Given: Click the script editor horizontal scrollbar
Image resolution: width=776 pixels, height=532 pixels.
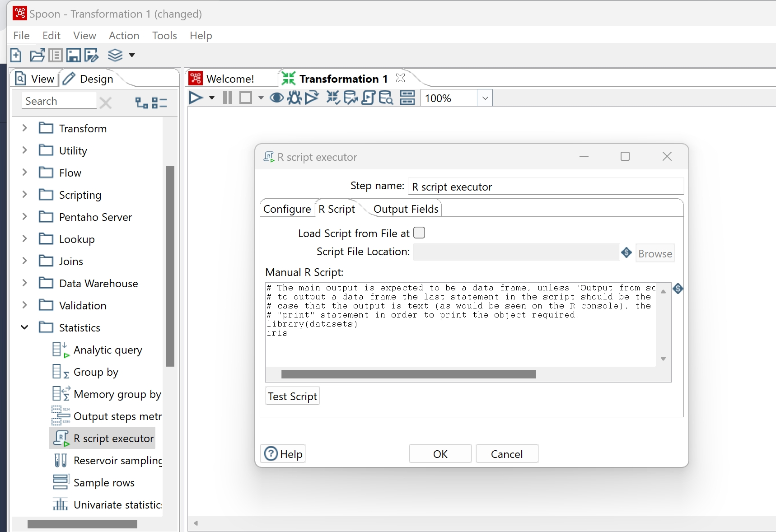Looking at the screenshot, I should [408, 374].
